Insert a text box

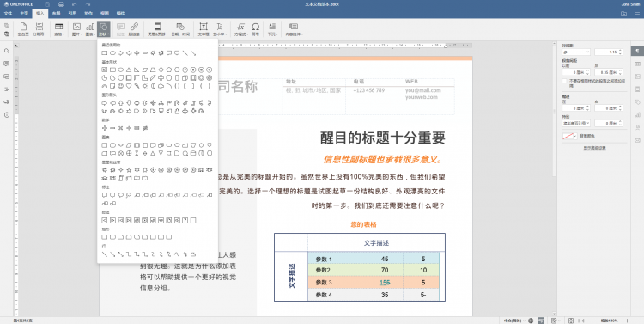204,29
